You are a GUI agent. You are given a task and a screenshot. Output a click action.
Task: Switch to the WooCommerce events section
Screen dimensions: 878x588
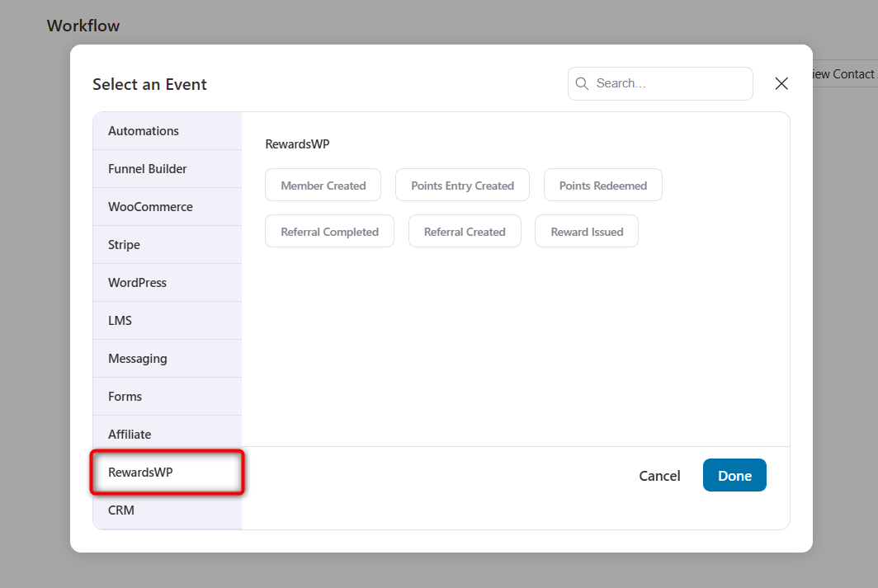[150, 206]
